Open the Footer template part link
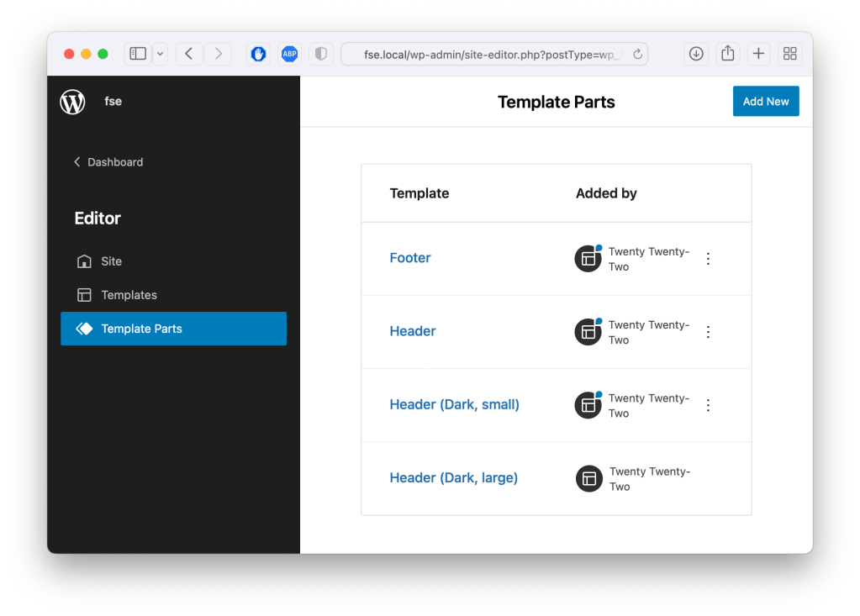 point(410,258)
